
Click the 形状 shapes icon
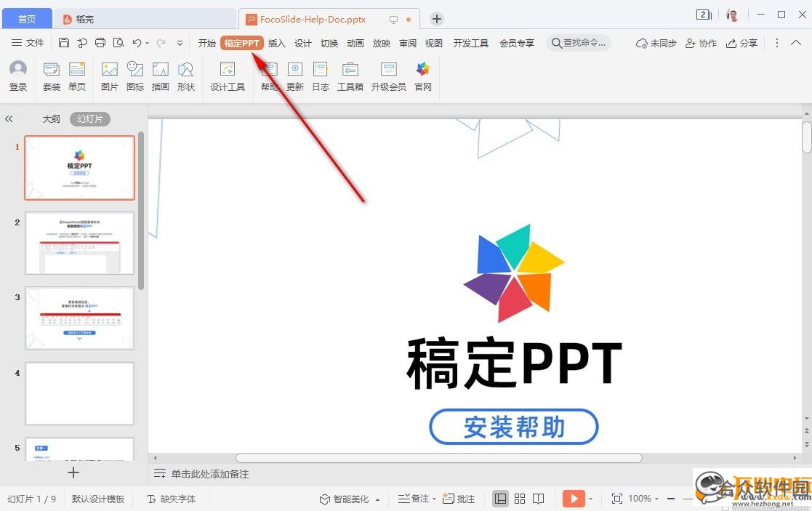coord(186,76)
